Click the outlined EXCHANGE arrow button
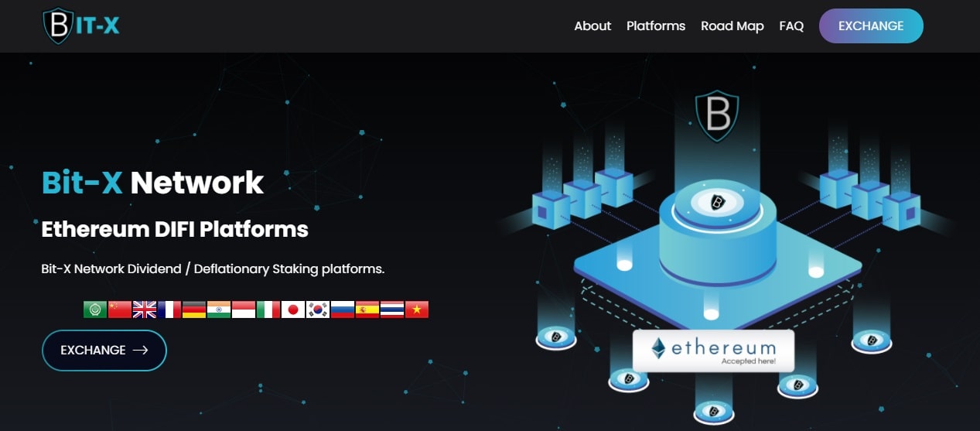The width and height of the screenshot is (980, 431). [x=104, y=351]
